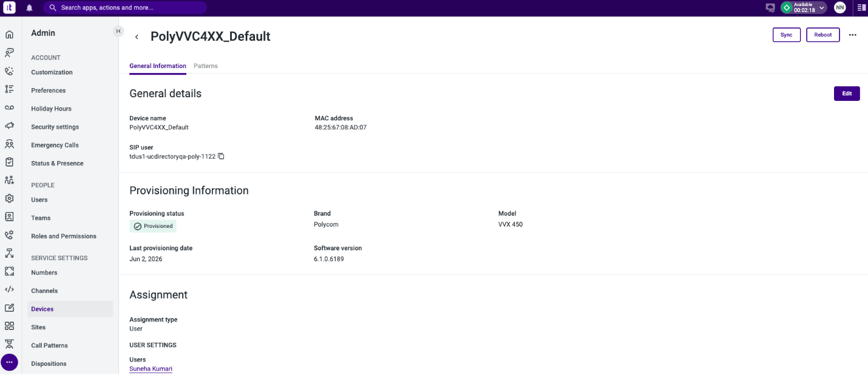Click the screen share icon in top bar
The width and height of the screenshot is (868, 378).
click(770, 8)
